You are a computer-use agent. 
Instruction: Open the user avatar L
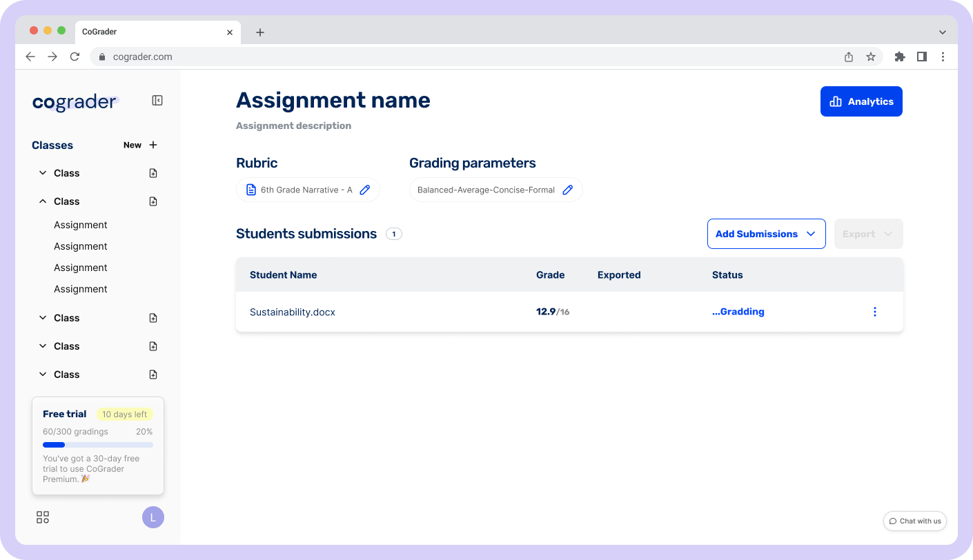153,517
